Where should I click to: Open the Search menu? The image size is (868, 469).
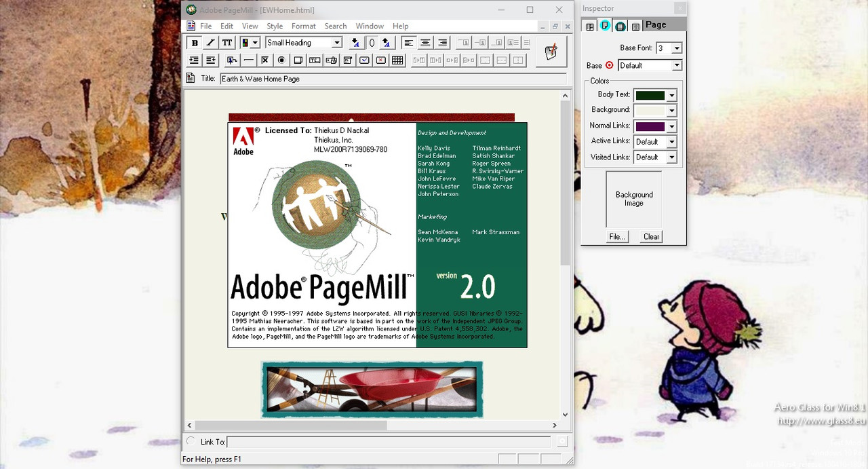[x=336, y=26]
